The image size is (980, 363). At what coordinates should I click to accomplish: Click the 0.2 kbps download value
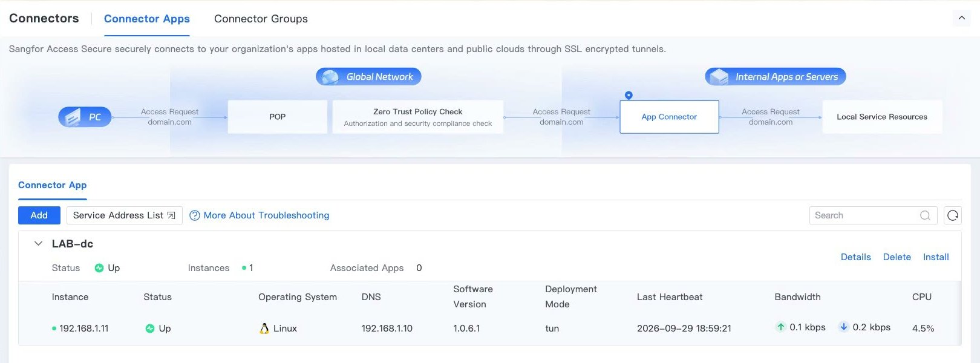tap(872, 327)
